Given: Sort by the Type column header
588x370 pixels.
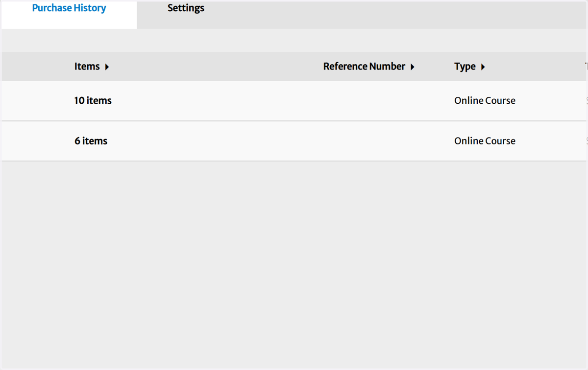Looking at the screenshot, I should (465, 67).
